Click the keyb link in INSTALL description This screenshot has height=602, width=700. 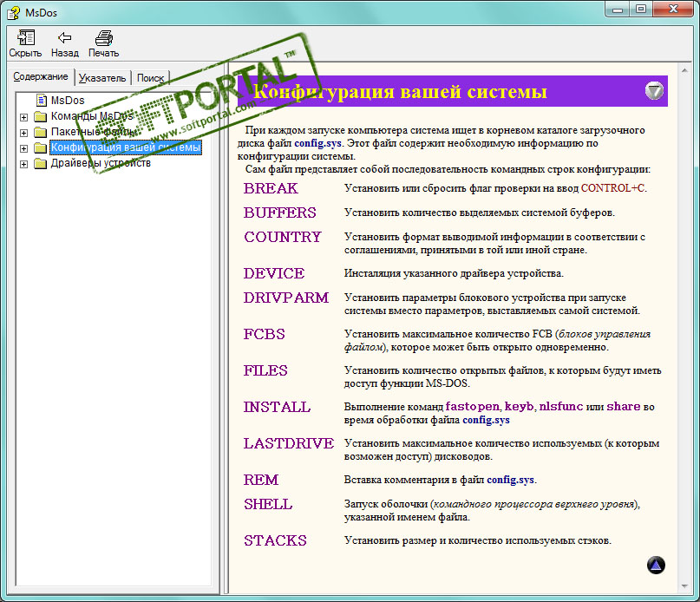pyautogui.click(x=520, y=407)
